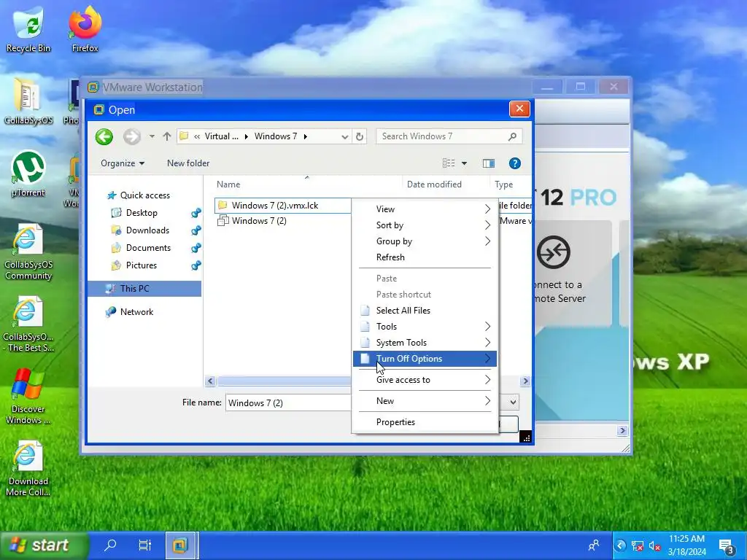Viewport: 747px width, 560px height.
Task: Select the Windows 7 (2).vmx.lck folder
Action: click(275, 206)
